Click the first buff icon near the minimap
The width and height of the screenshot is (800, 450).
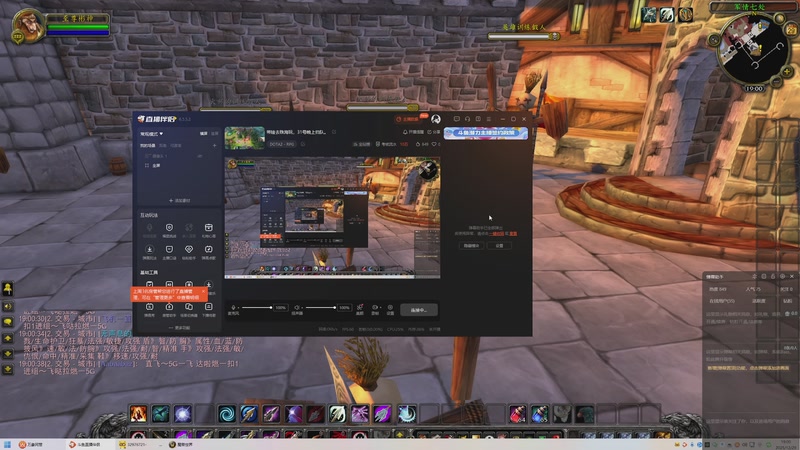click(649, 15)
